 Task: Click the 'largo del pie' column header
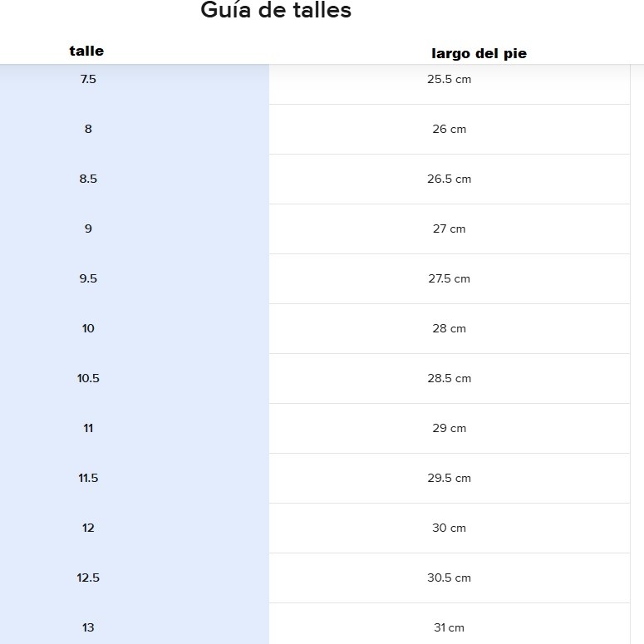tap(479, 53)
